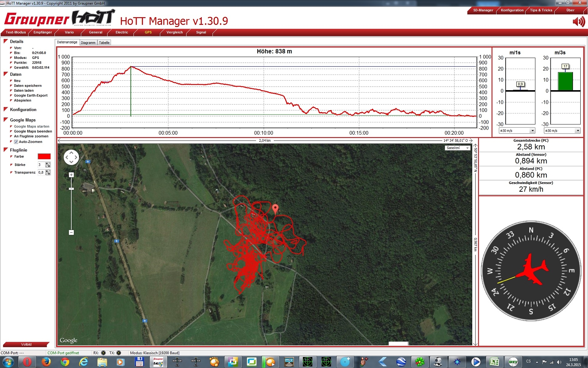This screenshot has height=368, width=588.
Task: Open Google Earth from taskbar
Action: (401, 362)
